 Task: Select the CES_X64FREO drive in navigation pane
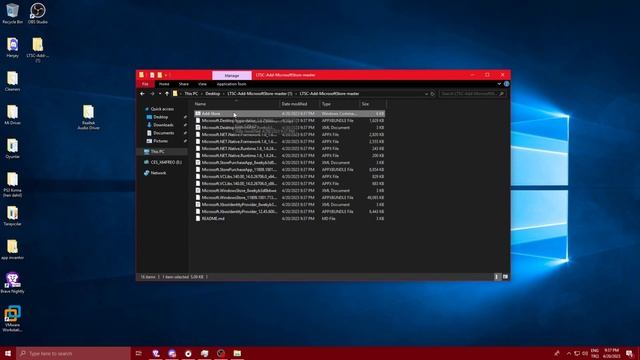(x=166, y=162)
